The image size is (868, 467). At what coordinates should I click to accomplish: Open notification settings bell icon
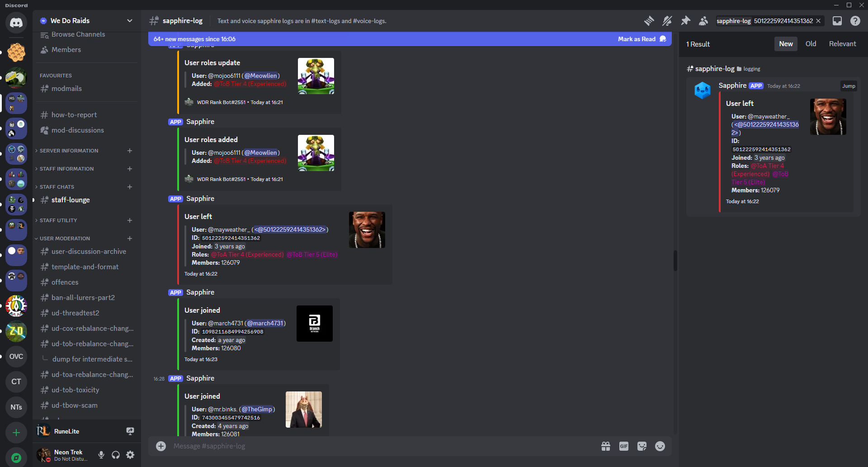point(667,21)
